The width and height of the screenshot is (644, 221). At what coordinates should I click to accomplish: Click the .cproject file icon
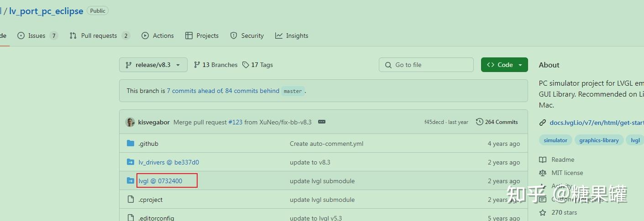coord(131,200)
